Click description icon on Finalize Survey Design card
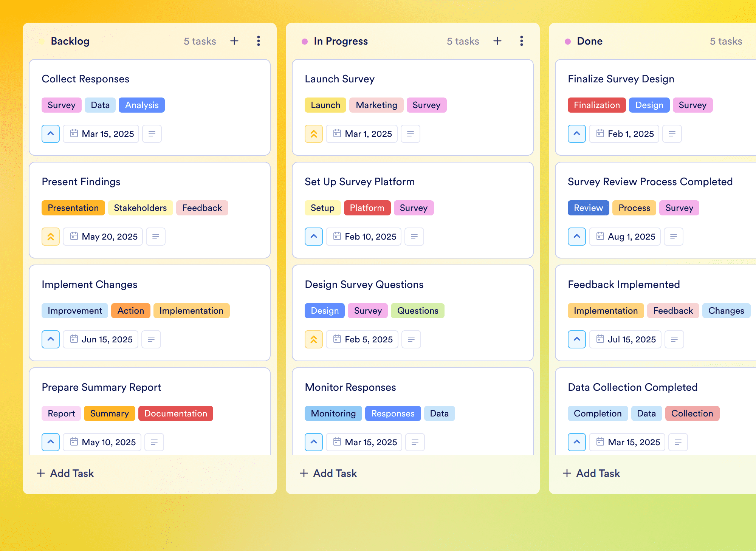 coord(672,134)
